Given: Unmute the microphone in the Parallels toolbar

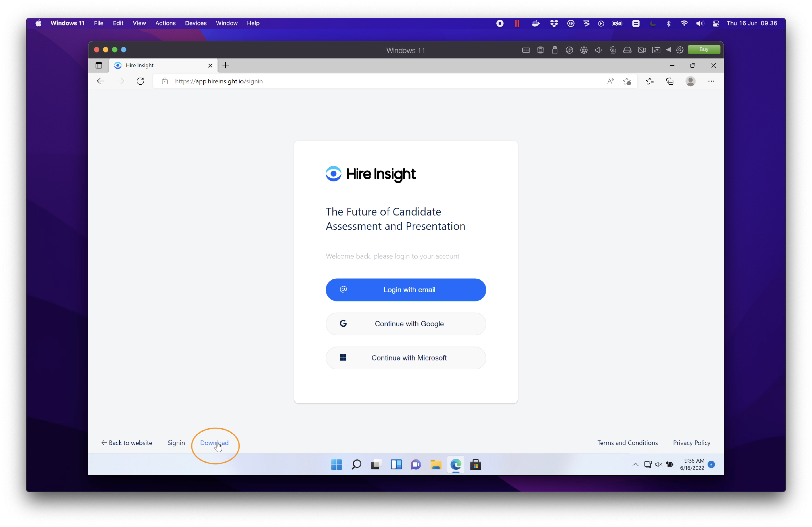Looking at the screenshot, I should pos(613,50).
